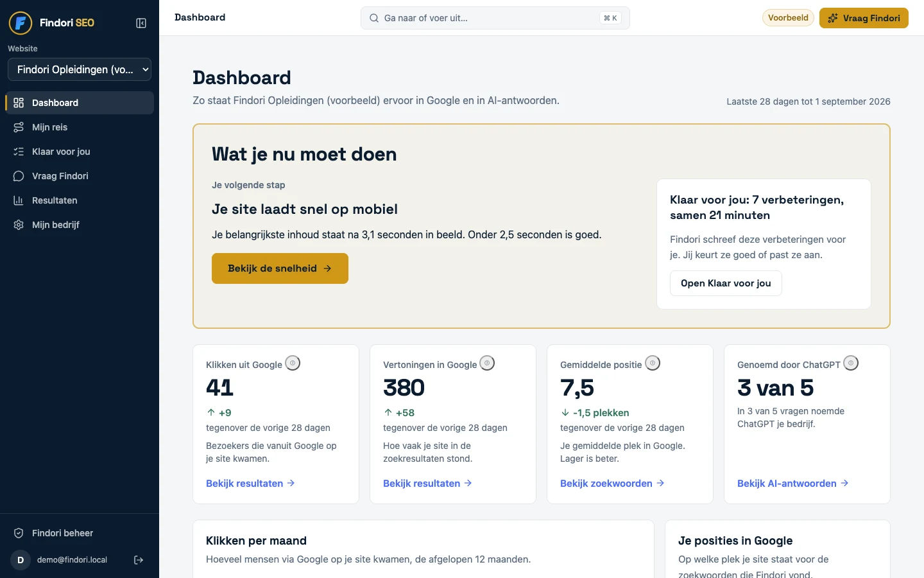Click the Dashboard breadcrumb in top bar

[200, 17]
